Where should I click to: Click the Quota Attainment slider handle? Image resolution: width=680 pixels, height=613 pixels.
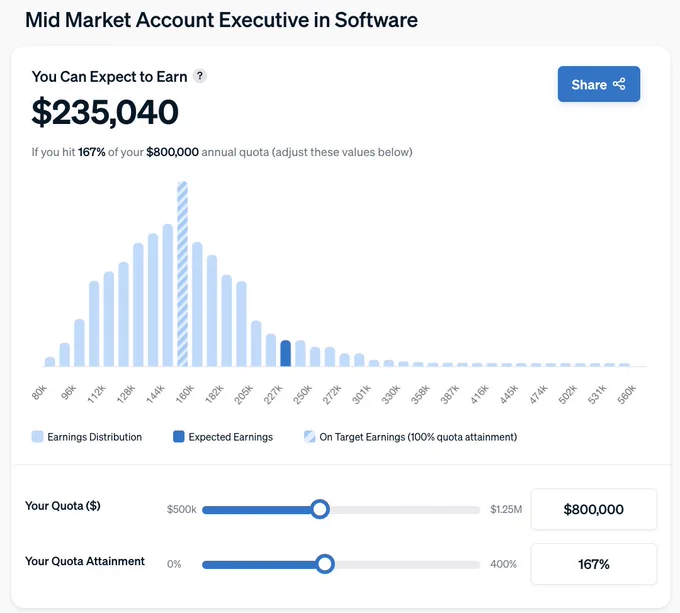tap(324, 564)
